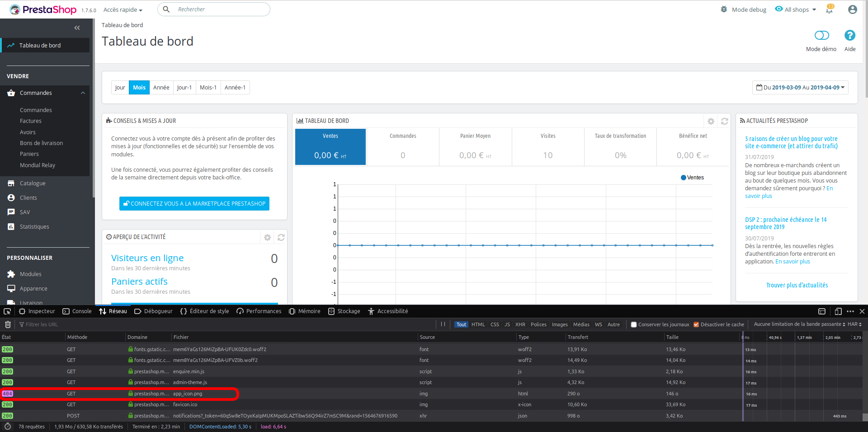
Task: Open Trouver plus d'actualités link
Action: tap(797, 285)
